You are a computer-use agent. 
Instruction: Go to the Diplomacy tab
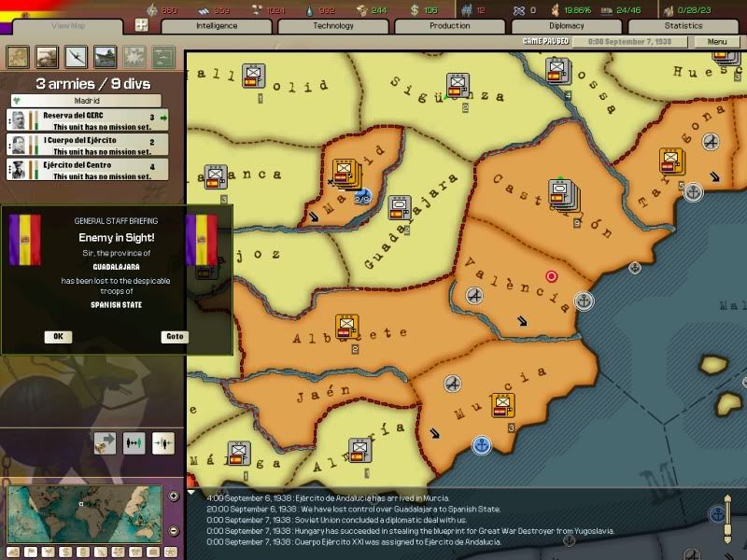[x=566, y=26]
